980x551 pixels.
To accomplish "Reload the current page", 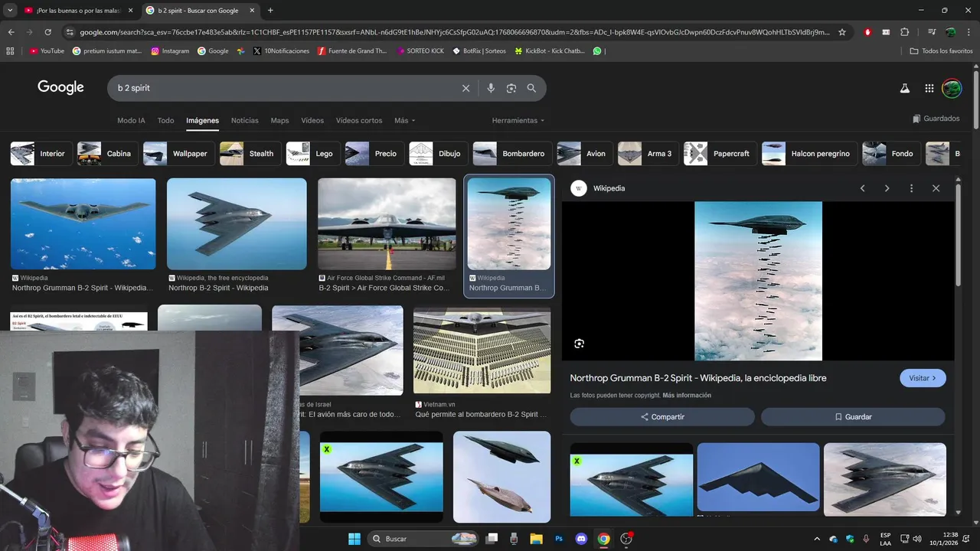I will [x=47, y=32].
